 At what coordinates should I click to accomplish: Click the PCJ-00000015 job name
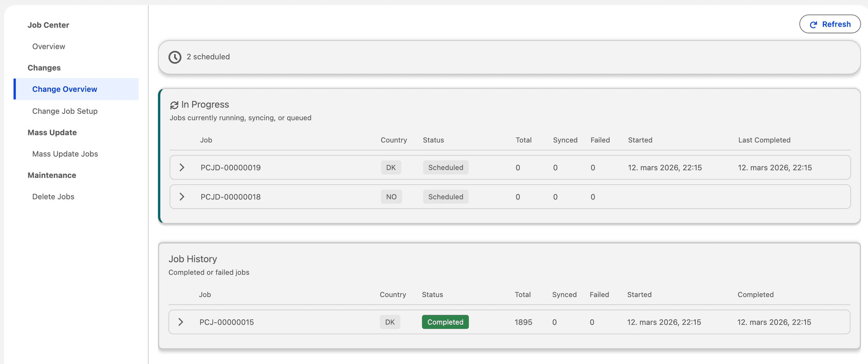226,322
